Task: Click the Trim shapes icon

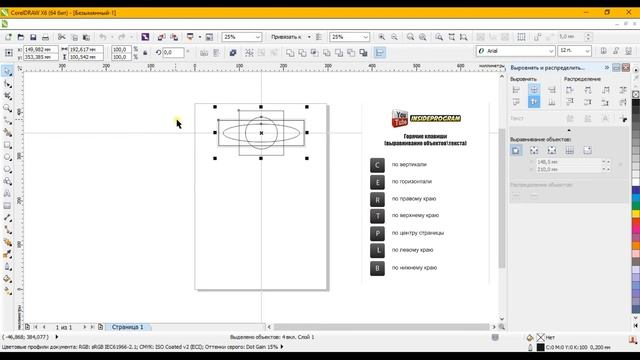Action: tap(302, 53)
